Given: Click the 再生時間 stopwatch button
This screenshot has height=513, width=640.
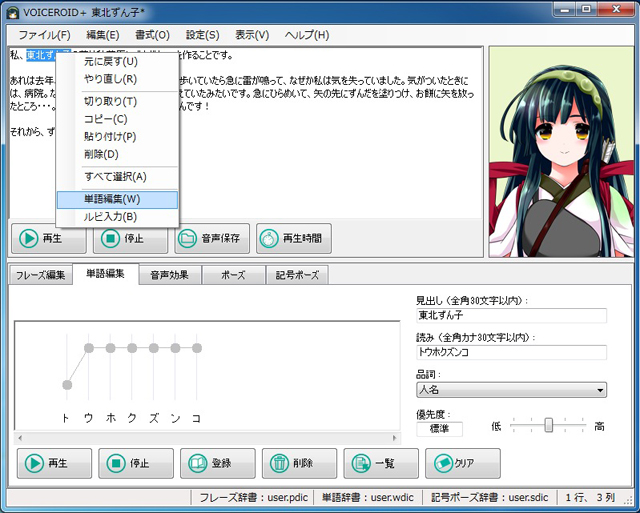Looking at the screenshot, I should 293,238.
